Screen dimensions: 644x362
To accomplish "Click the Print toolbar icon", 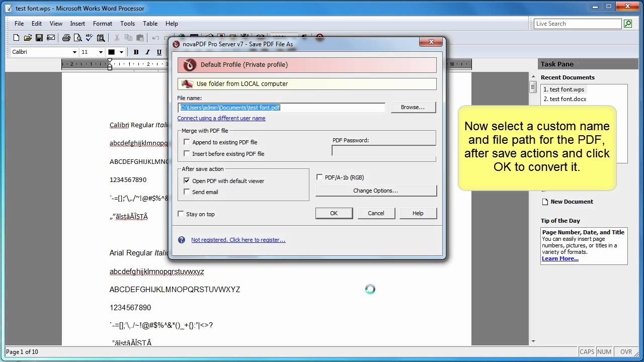I will click(66, 38).
